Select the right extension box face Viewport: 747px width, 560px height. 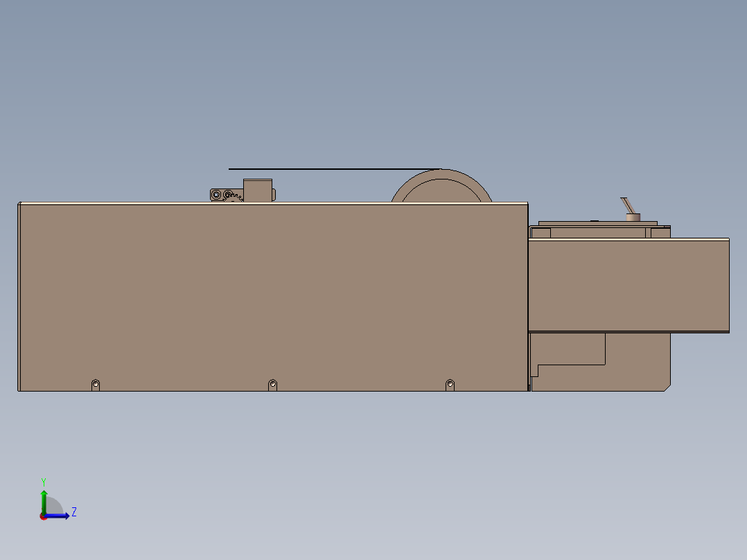click(629, 285)
